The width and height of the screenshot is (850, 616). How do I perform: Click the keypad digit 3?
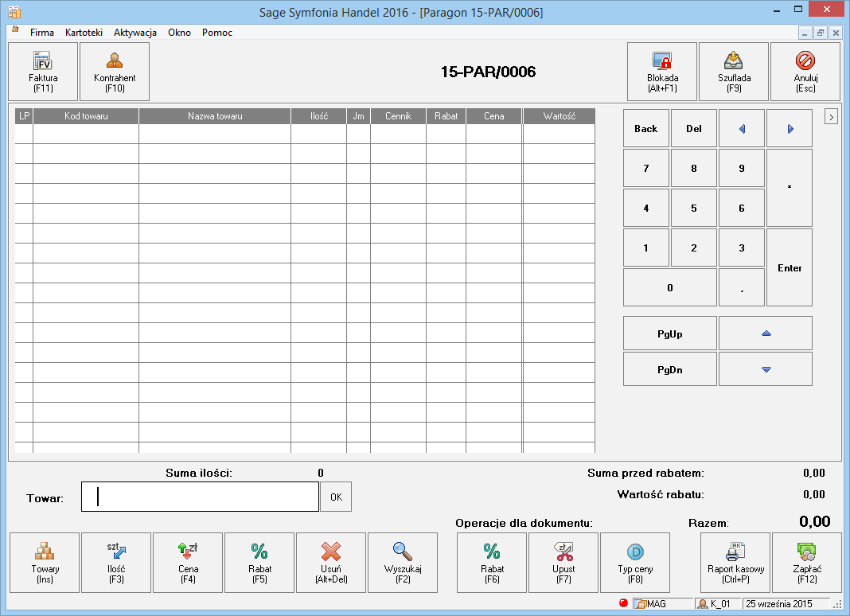pos(742,248)
